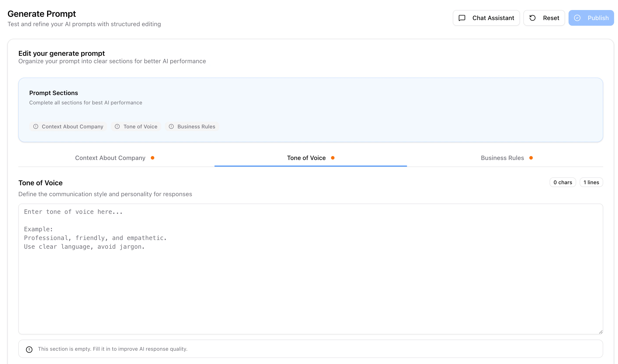Click the orange status dot on Business Rules tab
The width and height of the screenshot is (618, 364).
(531, 158)
